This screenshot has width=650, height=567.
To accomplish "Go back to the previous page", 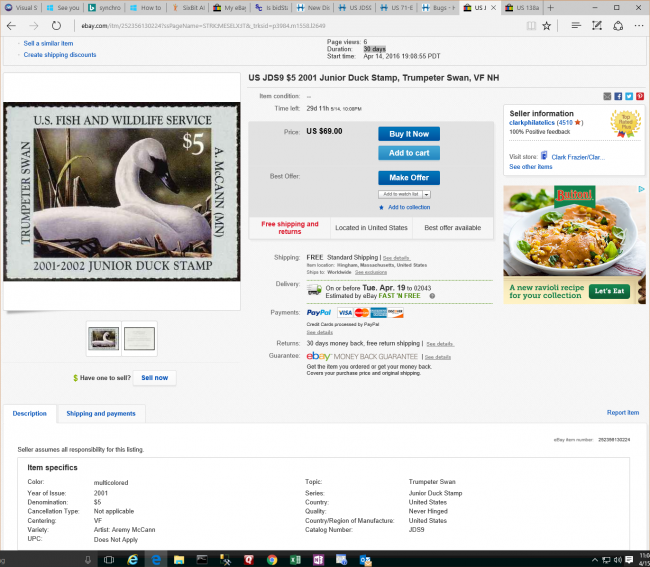I will [11, 26].
